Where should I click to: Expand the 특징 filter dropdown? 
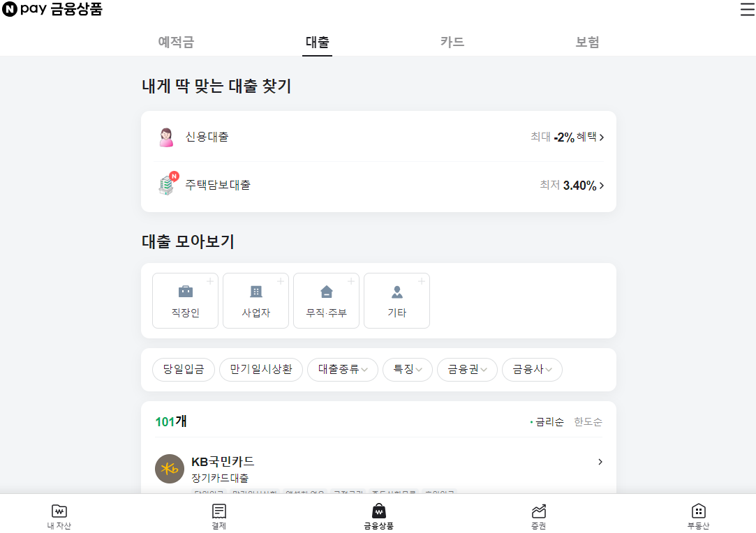[x=407, y=370]
